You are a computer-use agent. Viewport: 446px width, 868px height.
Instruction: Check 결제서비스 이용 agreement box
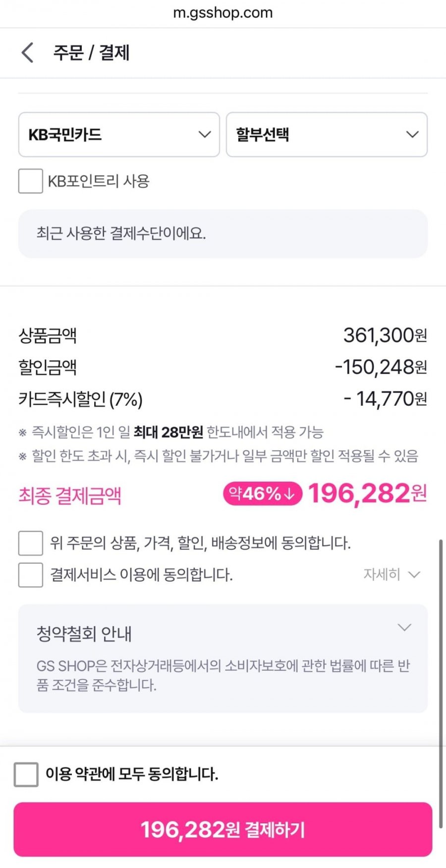pos(31,575)
